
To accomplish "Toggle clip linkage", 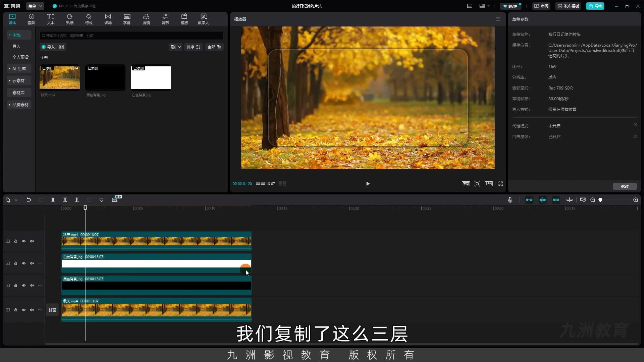I will pos(556,200).
